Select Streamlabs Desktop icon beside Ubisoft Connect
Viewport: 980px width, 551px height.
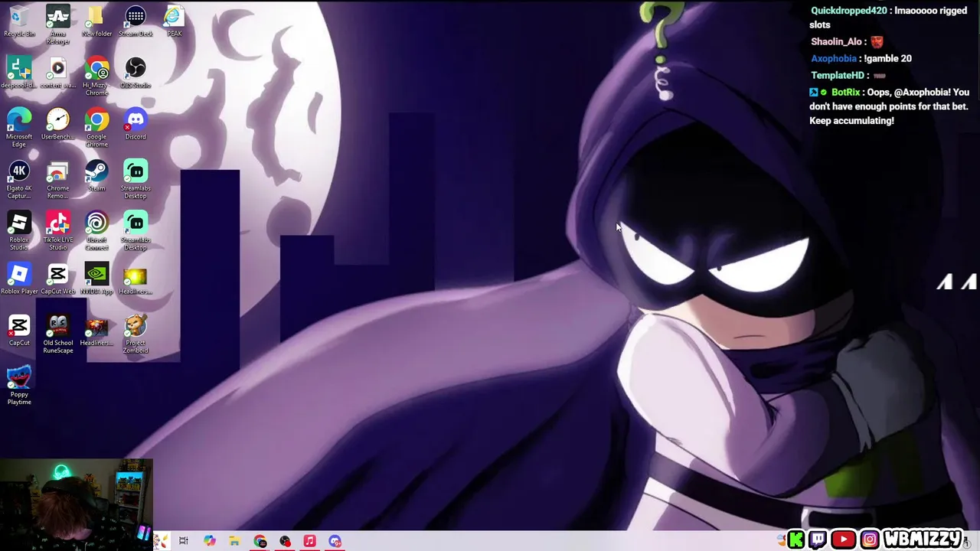pyautogui.click(x=136, y=231)
